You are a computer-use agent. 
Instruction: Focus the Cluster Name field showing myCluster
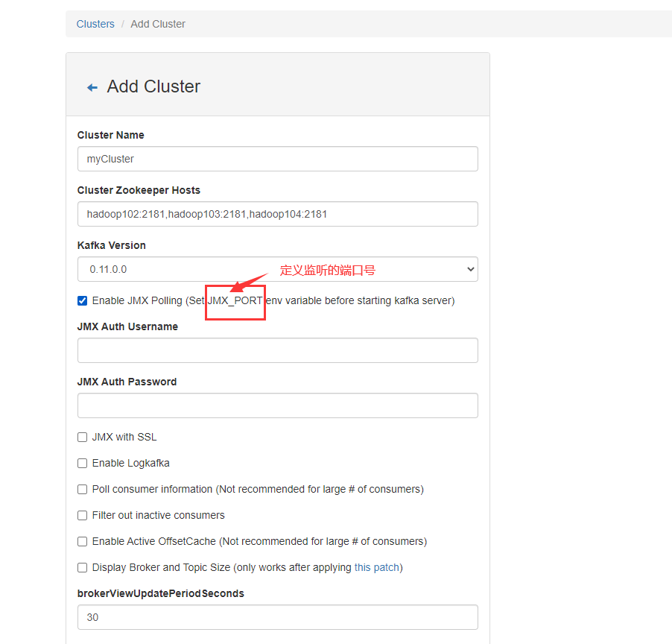point(277,159)
